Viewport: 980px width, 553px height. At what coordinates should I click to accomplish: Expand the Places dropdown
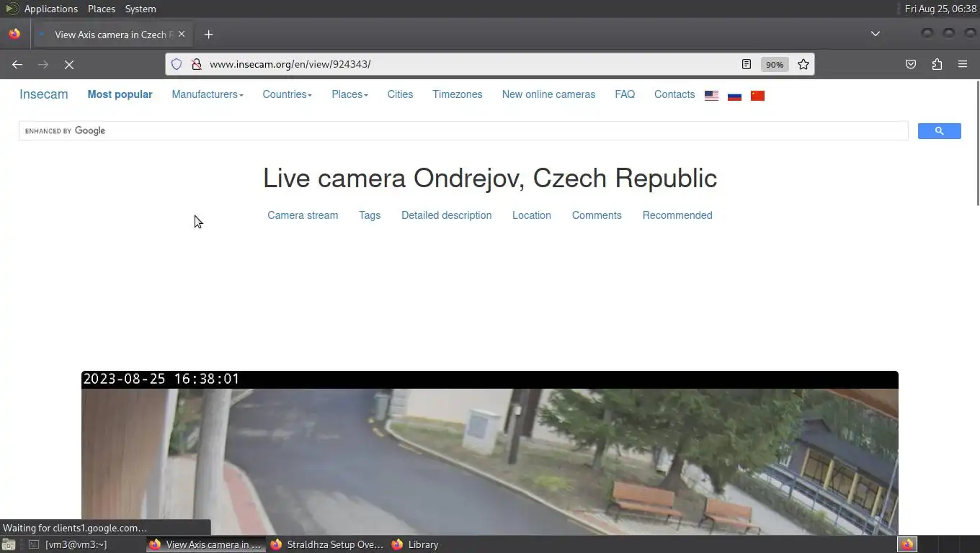pyautogui.click(x=349, y=94)
